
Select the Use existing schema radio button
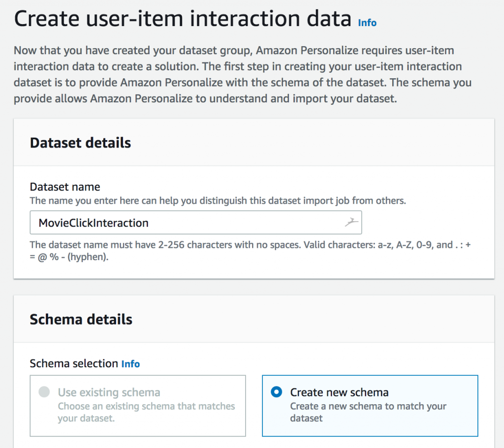[44, 392]
